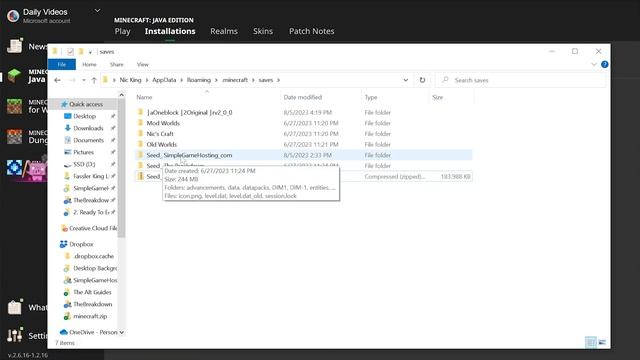Viewport: 640px width, 360px height.
Task: Click the Search saves field
Action: pyautogui.click(x=520, y=80)
